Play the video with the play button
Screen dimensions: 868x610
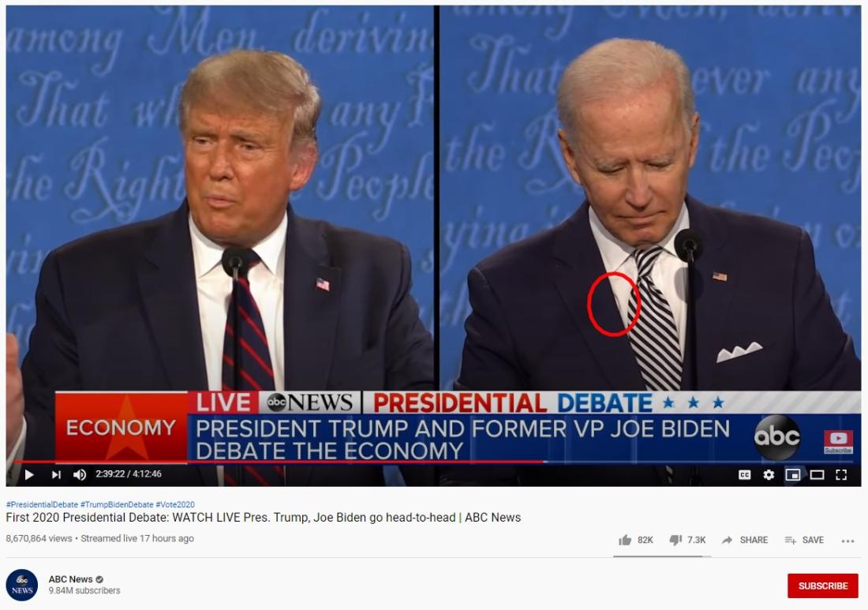pos(29,474)
